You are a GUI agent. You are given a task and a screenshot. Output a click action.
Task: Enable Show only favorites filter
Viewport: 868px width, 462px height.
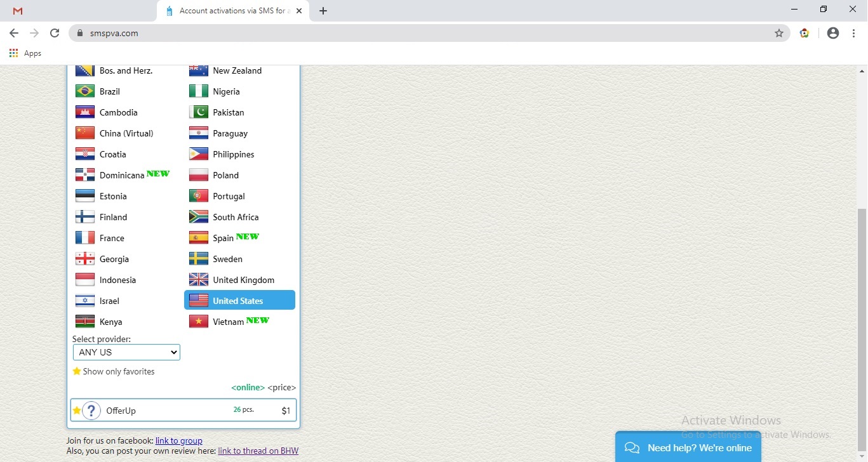114,371
